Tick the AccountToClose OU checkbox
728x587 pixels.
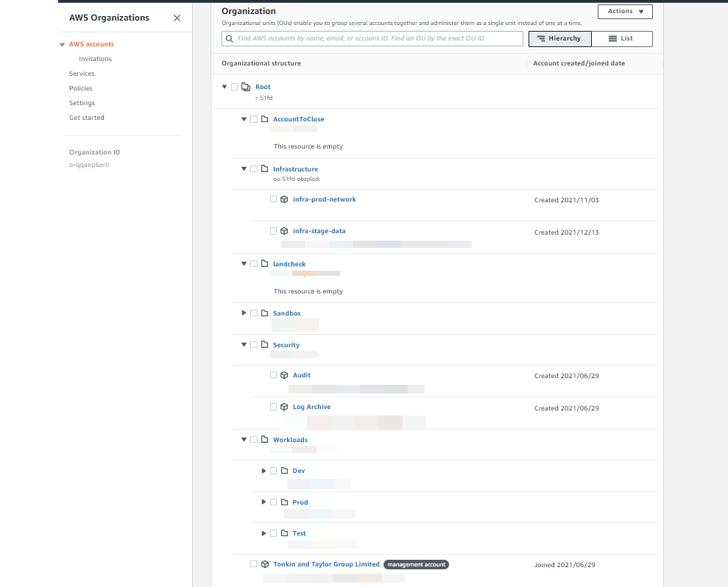point(254,119)
